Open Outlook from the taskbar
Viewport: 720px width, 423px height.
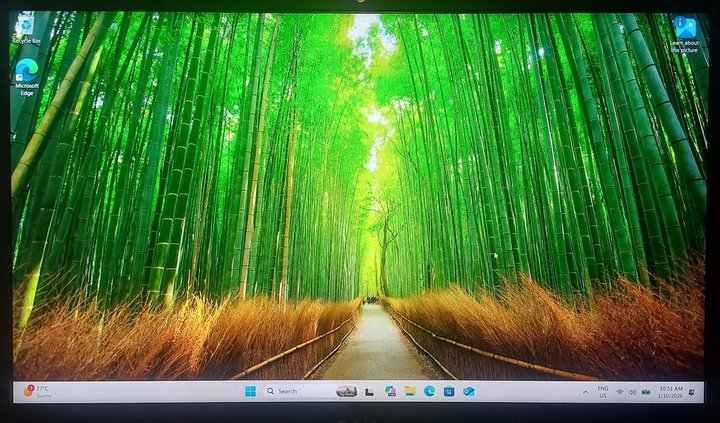pyautogui.click(x=468, y=391)
